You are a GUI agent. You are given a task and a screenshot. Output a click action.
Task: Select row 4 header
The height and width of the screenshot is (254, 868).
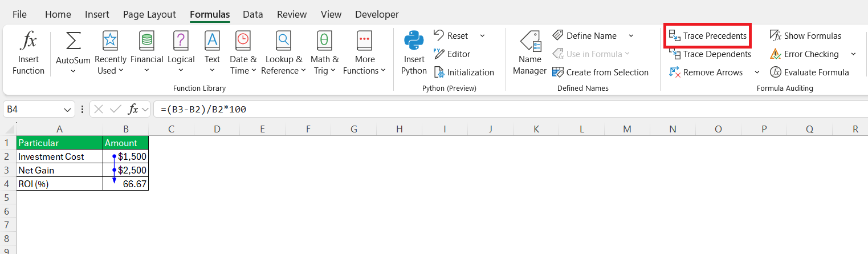pos(7,184)
